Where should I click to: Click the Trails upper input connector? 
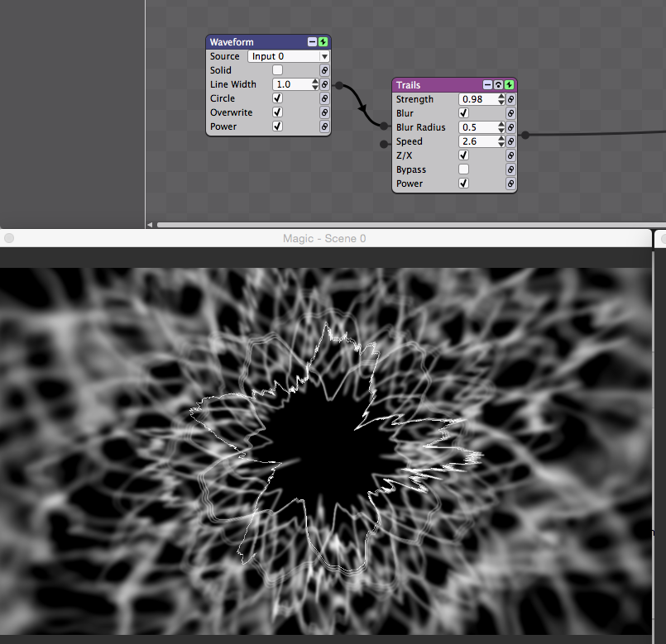click(384, 126)
